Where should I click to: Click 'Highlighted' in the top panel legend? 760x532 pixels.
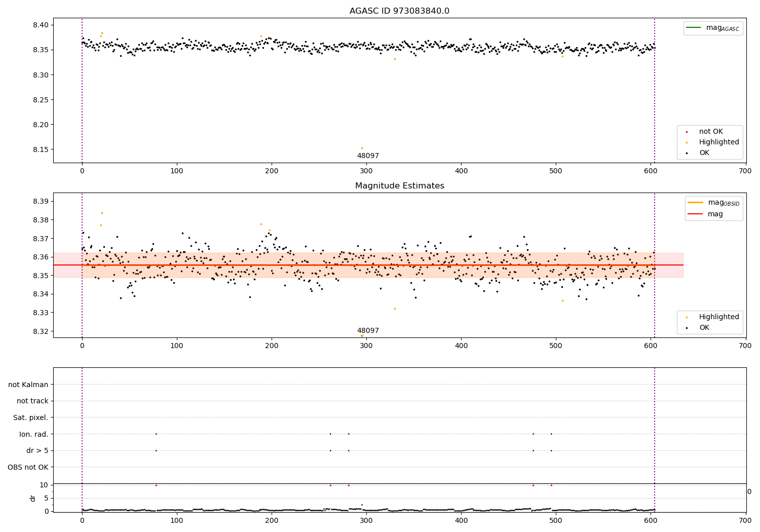[x=718, y=142]
